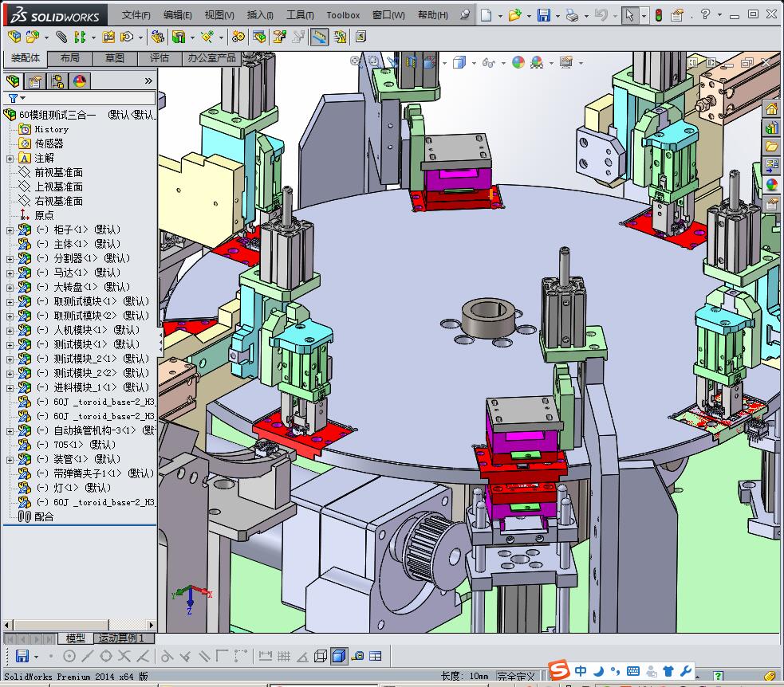Toggle the Interference Detection ruler tool

click(319, 37)
